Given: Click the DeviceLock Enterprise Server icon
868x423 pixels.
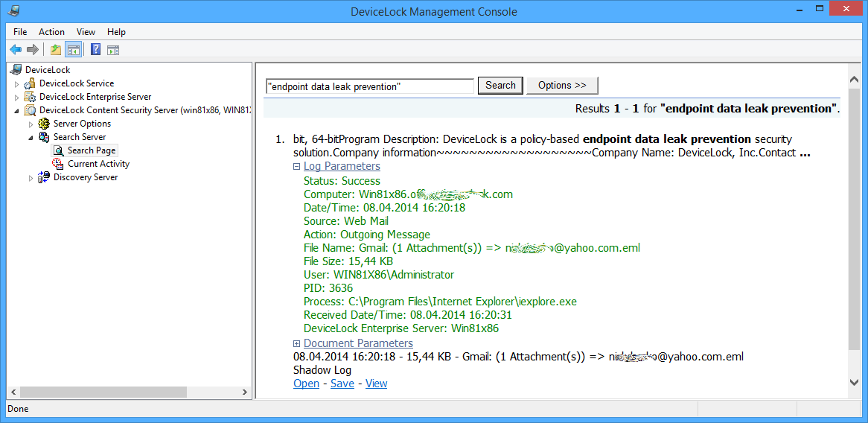Looking at the screenshot, I should click(31, 97).
